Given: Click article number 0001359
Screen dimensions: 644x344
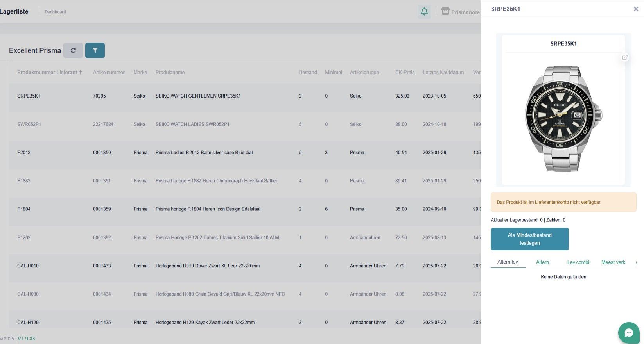Looking at the screenshot, I should [x=102, y=209].
